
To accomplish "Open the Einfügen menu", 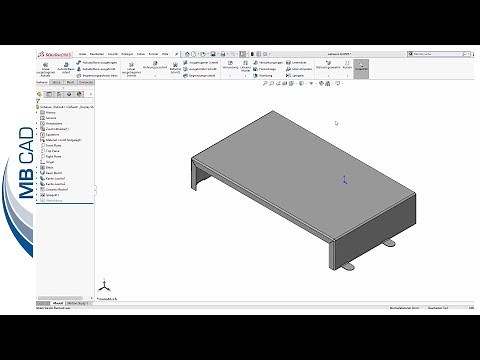I will point(127,54).
